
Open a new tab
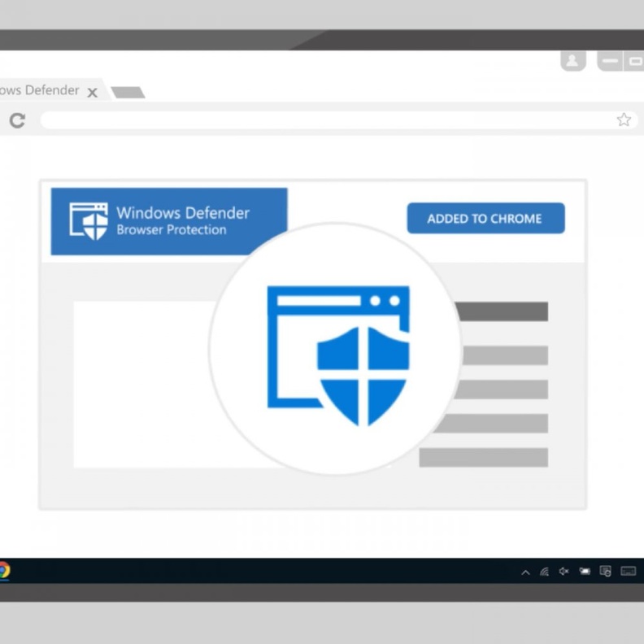pos(128,93)
